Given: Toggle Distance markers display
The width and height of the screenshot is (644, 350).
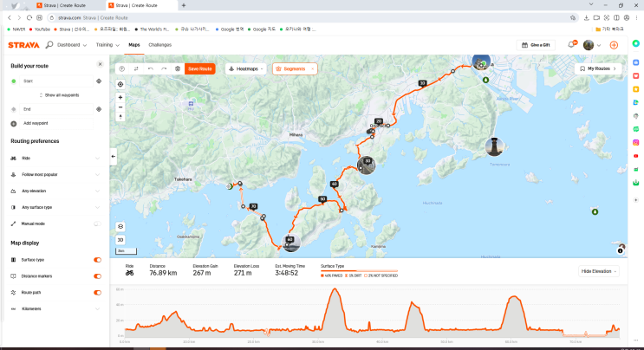Looking at the screenshot, I should pyautogui.click(x=97, y=276).
